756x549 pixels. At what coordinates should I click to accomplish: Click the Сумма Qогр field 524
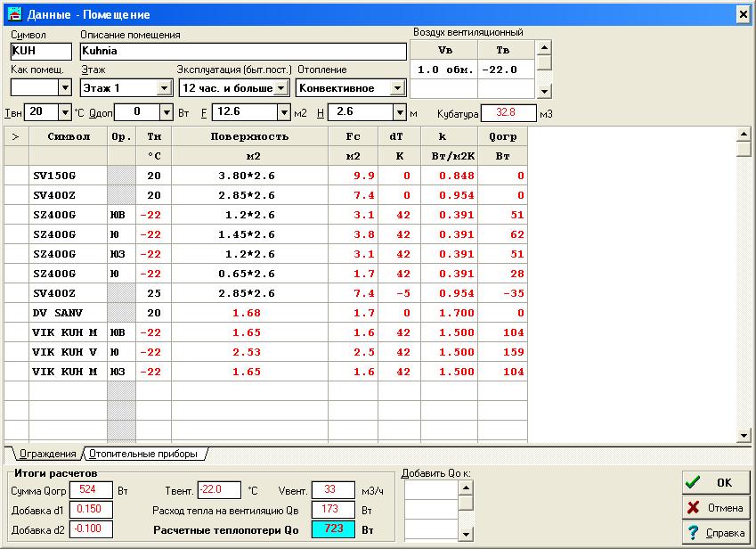(x=91, y=489)
